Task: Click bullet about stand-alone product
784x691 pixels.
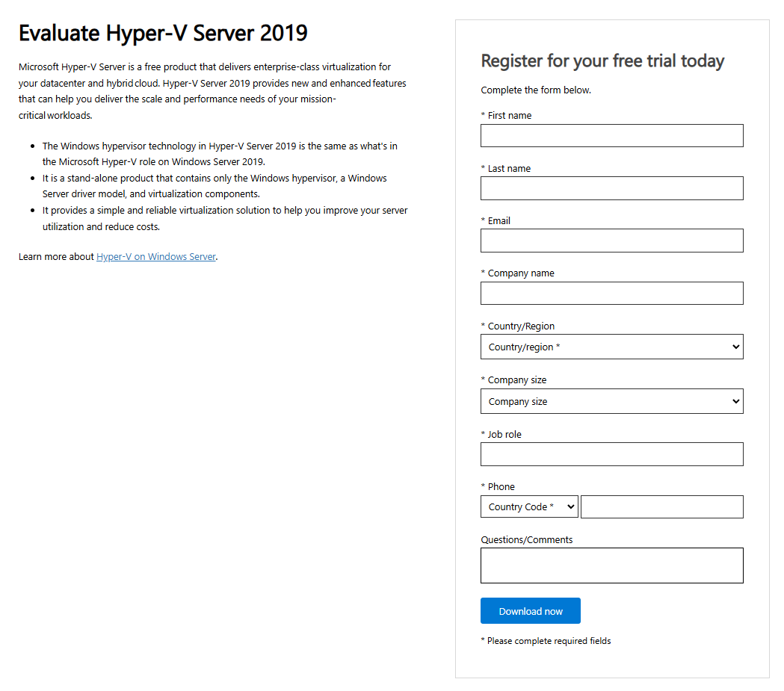Action: pos(214,186)
